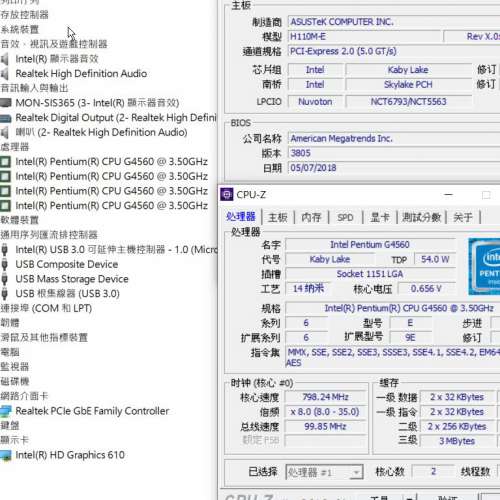Select the Intel(R) 顯示器音效 device
The height and width of the screenshot is (500, 500).
click(x=57, y=59)
